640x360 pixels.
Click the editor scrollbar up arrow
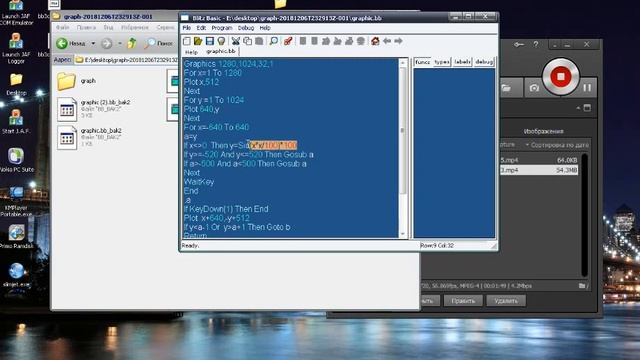(x=402, y=62)
